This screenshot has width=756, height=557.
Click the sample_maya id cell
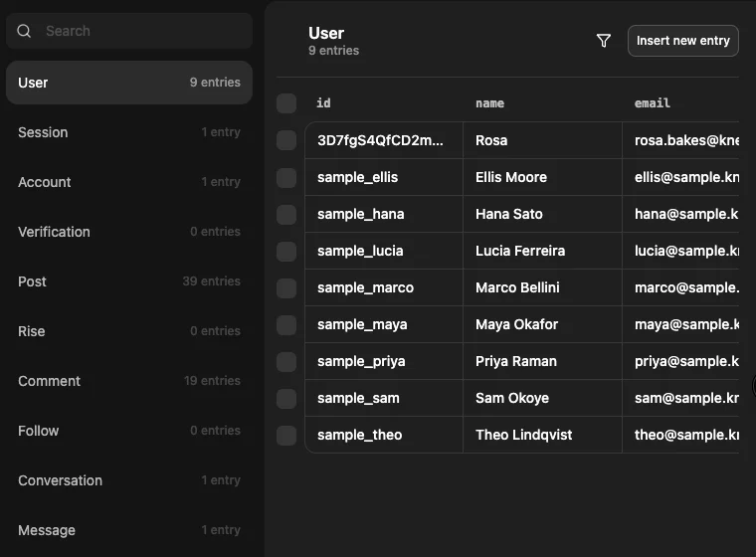[x=384, y=324]
